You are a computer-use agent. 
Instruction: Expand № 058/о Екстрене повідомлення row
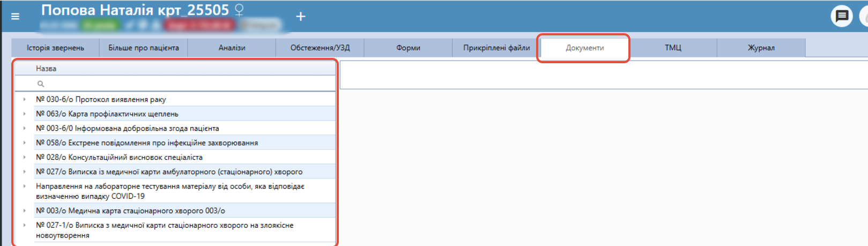click(x=24, y=143)
